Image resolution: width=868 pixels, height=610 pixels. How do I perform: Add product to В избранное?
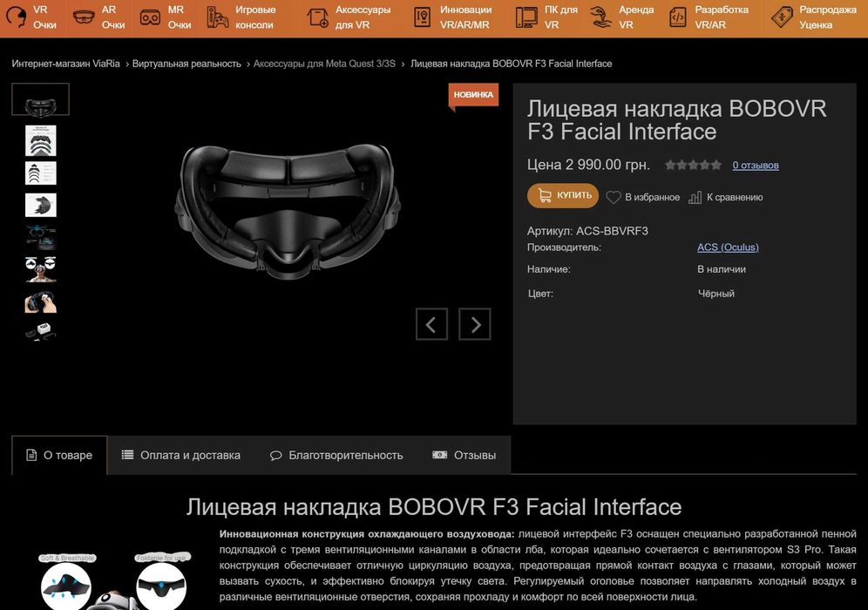(x=642, y=197)
